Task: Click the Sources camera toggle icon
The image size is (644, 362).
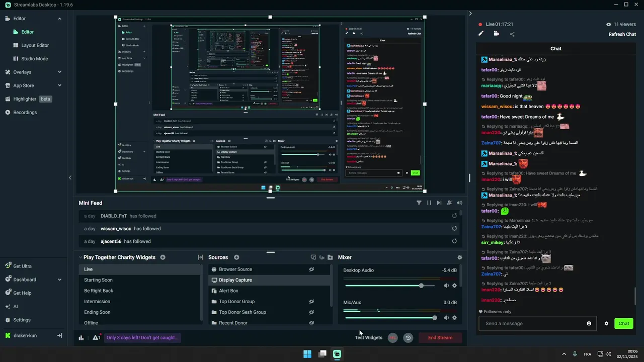Action: (x=321, y=257)
